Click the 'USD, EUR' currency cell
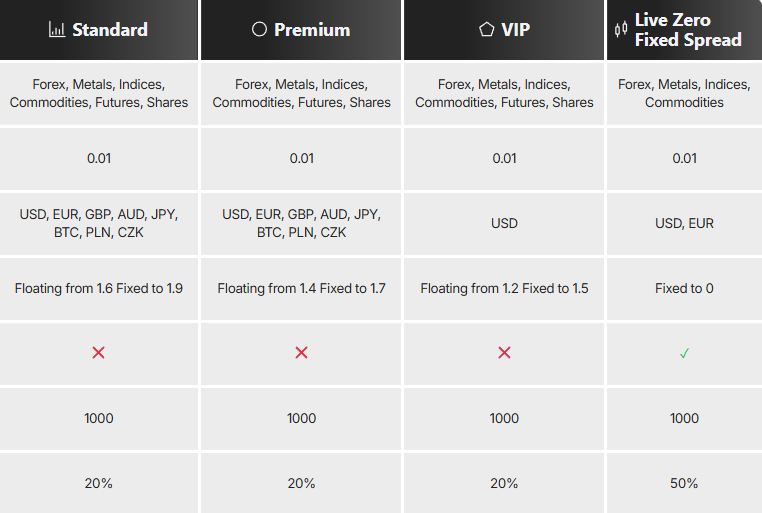The width and height of the screenshot is (762, 513). click(684, 223)
